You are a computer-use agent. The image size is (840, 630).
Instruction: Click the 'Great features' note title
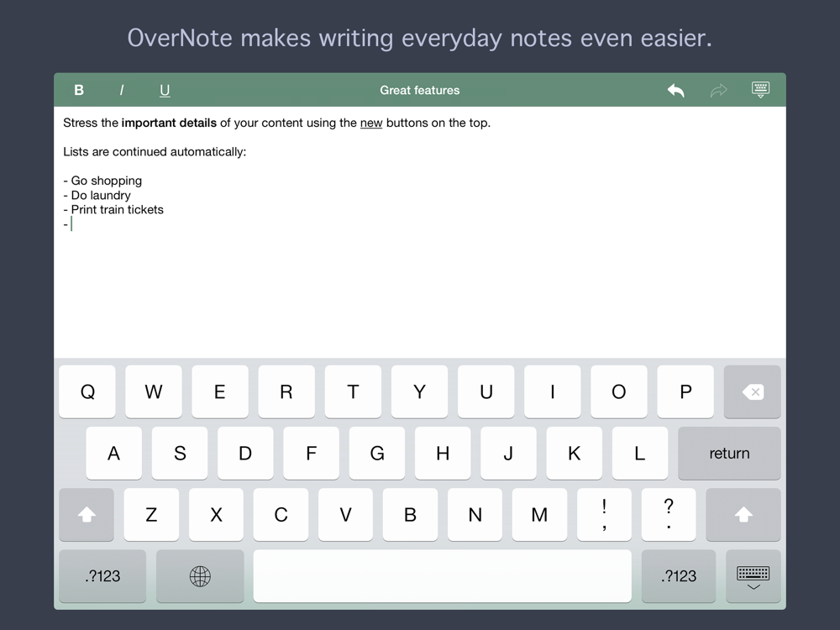point(419,90)
